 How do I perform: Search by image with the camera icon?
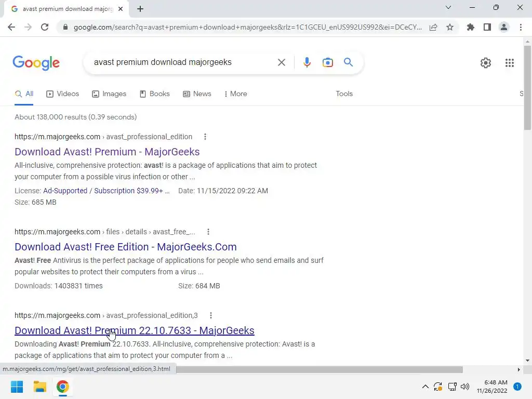coord(327,62)
